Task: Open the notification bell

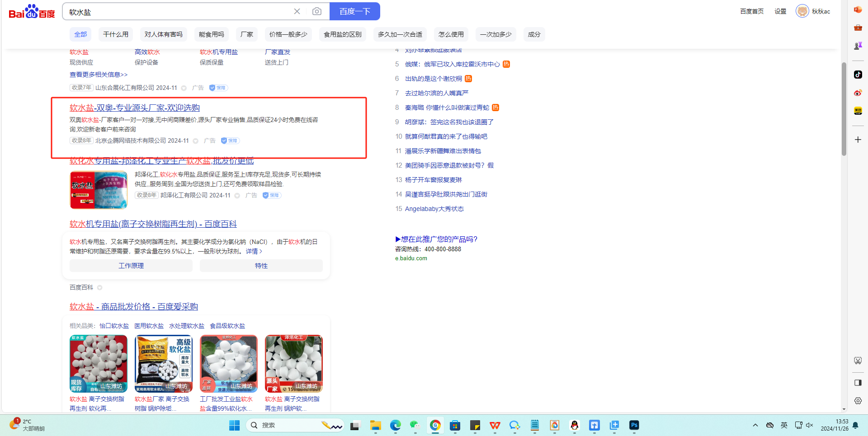Action: (855, 425)
